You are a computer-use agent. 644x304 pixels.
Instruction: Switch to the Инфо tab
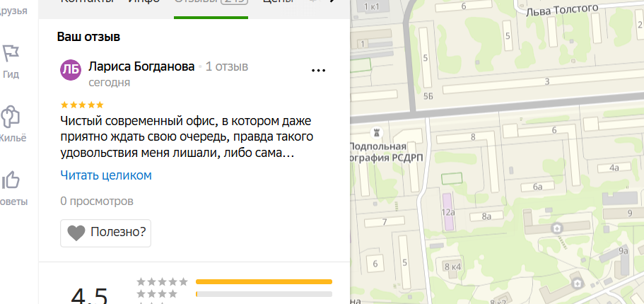[x=143, y=2]
